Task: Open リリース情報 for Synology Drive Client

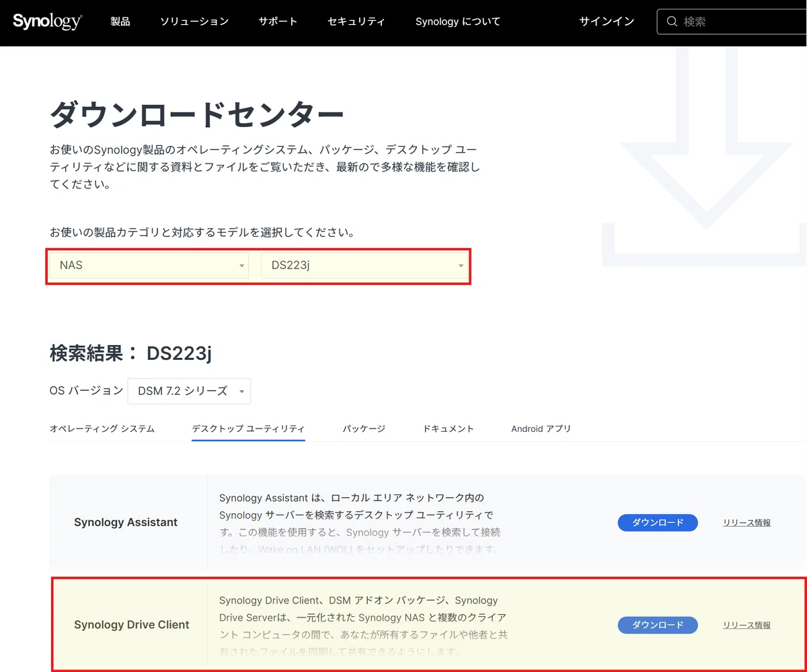Action: [746, 625]
